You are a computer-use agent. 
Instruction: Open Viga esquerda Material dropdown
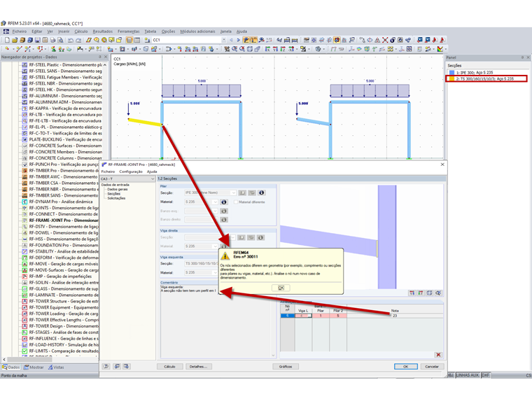pyautogui.click(x=215, y=272)
